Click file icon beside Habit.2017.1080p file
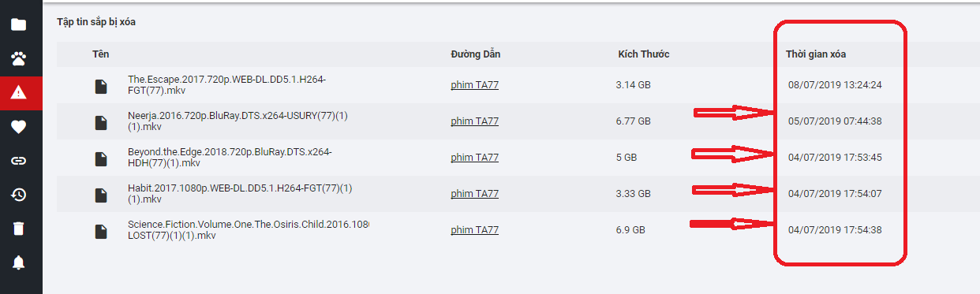 [x=100, y=194]
